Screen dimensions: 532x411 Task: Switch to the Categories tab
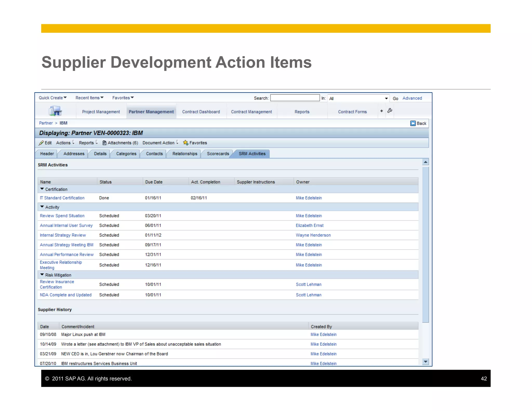pos(126,154)
